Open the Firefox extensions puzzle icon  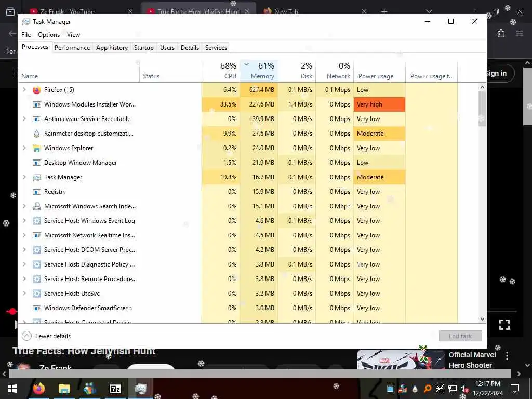pos(501,33)
